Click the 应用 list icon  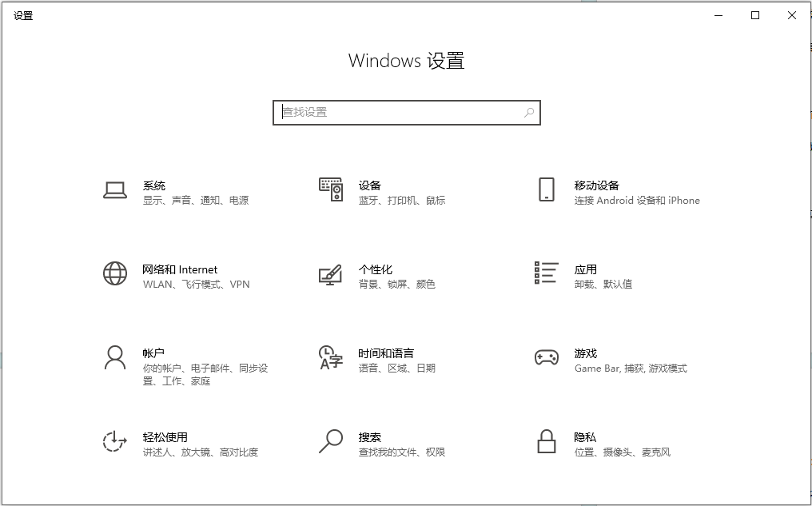[547, 273]
